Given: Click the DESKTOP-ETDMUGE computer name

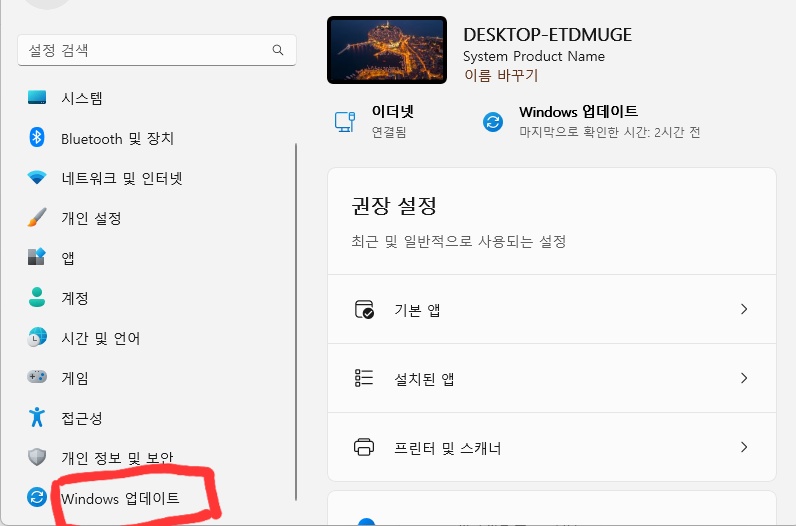Looking at the screenshot, I should coord(547,35).
